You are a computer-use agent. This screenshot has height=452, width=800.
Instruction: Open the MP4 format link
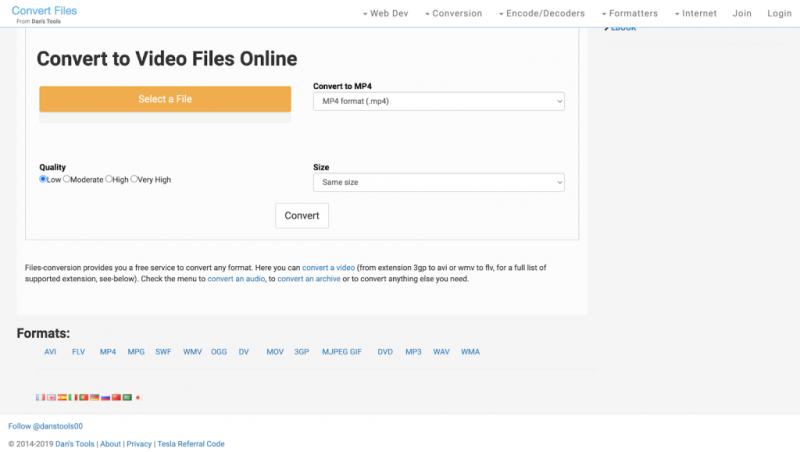click(108, 351)
